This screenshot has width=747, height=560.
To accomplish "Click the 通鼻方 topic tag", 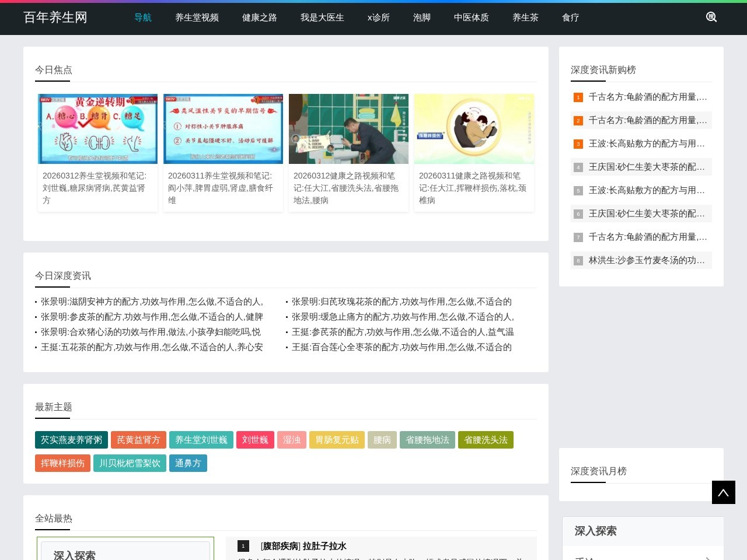I will point(188,463).
